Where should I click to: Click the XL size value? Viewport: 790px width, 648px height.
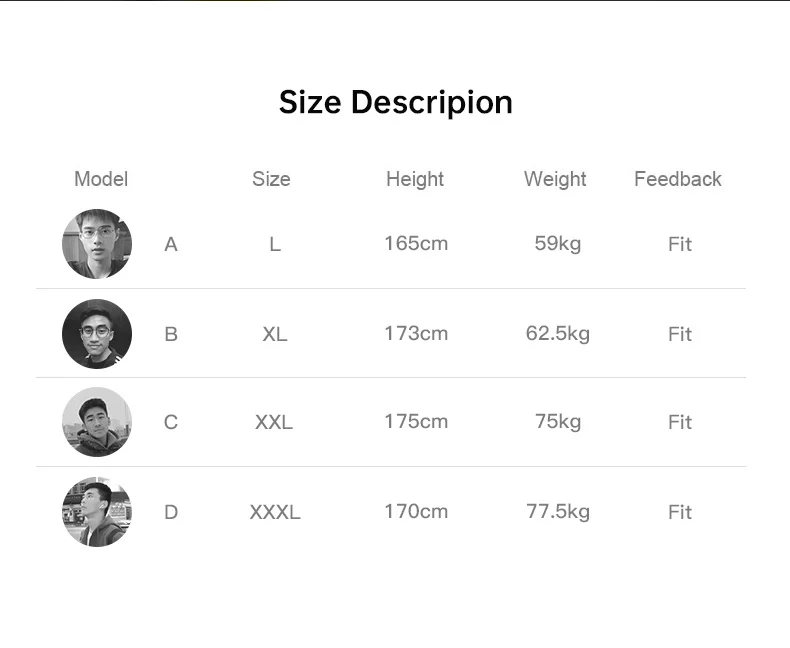click(275, 334)
